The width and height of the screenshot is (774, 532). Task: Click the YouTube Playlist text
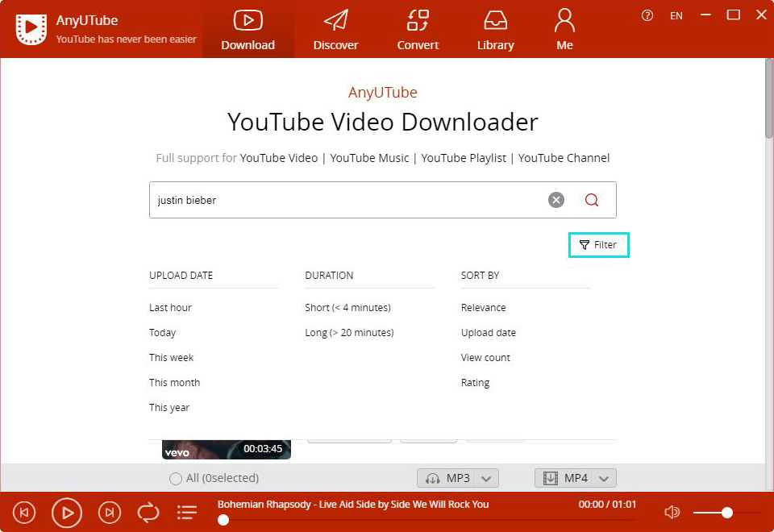click(x=464, y=158)
